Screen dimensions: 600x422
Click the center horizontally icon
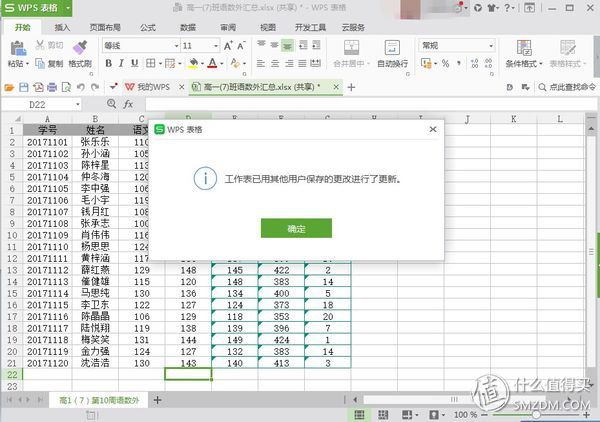pos(275,64)
